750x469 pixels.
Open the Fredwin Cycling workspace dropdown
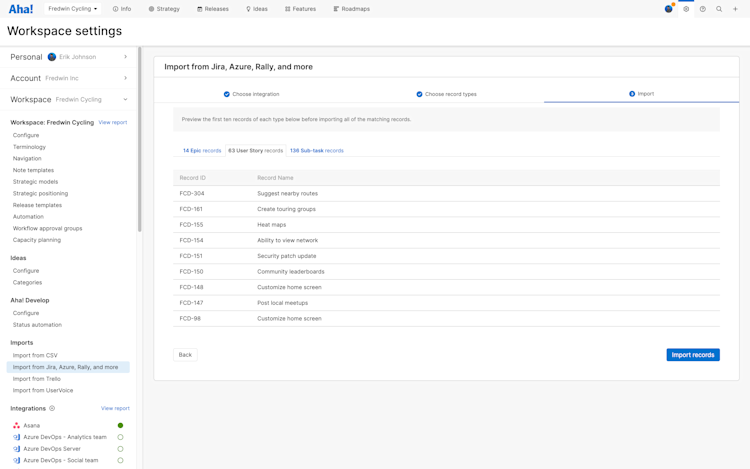(x=72, y=9)
